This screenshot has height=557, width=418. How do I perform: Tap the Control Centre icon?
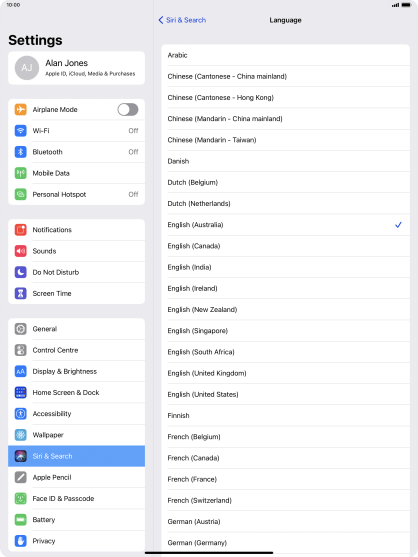click(21, 350)
